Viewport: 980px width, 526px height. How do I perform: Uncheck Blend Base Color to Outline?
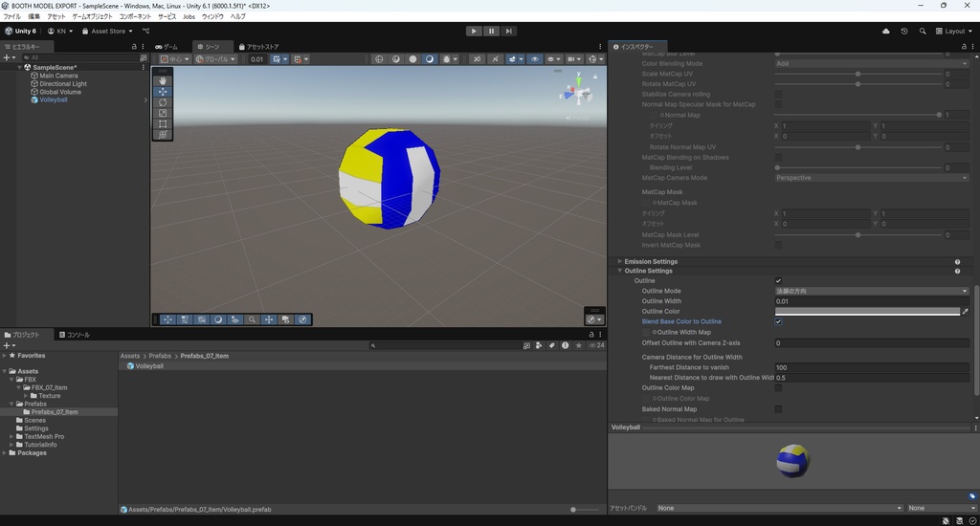778,321
